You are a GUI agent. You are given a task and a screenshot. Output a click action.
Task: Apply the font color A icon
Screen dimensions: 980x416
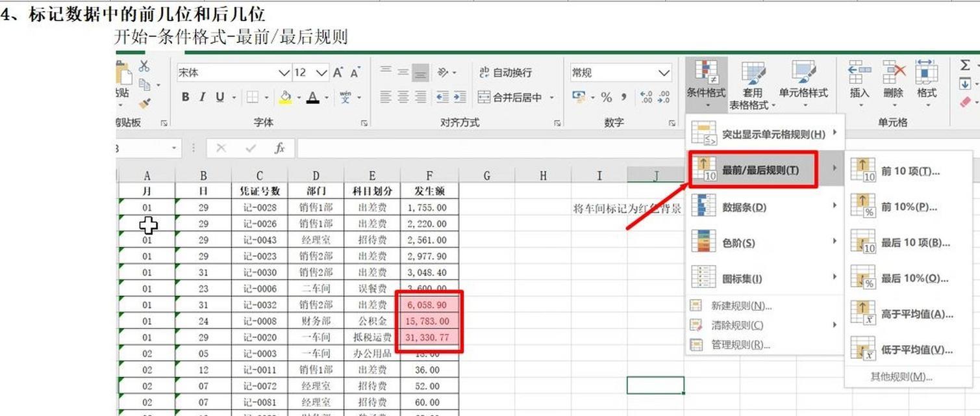313,97
